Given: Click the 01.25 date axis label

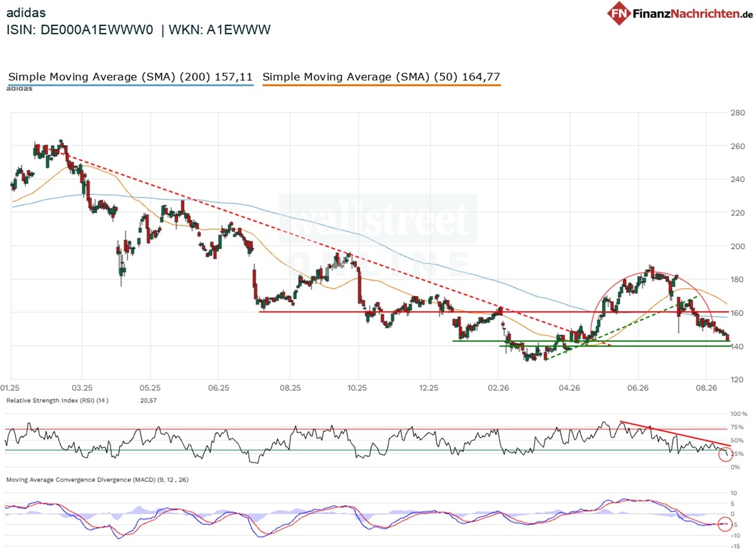Looking at the screenshot, I should (11, 388).
